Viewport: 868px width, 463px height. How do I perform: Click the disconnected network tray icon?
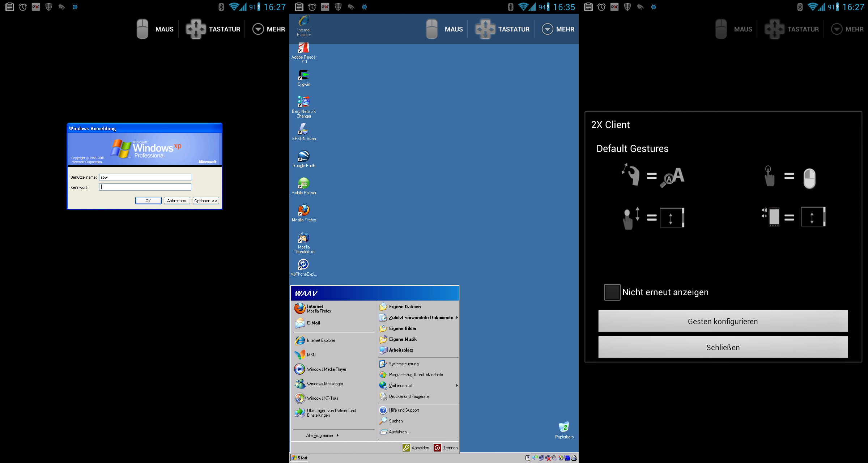click(548, 458)
